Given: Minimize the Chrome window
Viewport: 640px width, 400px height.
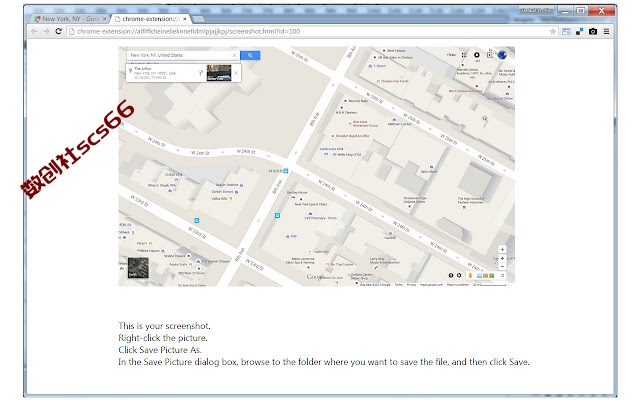Looking at the screenshot, I should 565,11.
